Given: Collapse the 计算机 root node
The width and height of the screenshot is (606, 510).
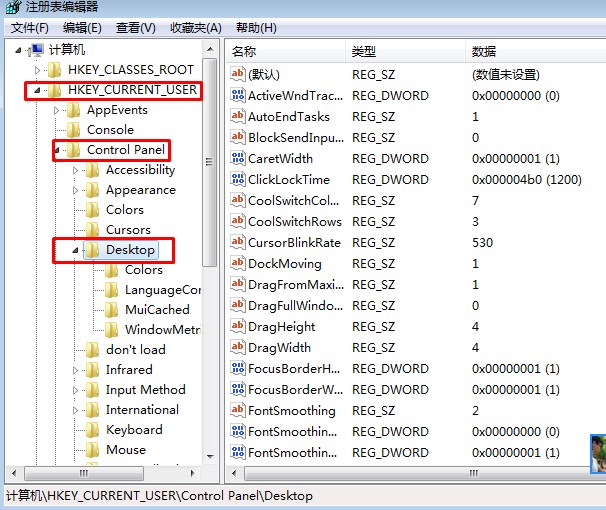Looking at the screenshot, I should point(18,50).
